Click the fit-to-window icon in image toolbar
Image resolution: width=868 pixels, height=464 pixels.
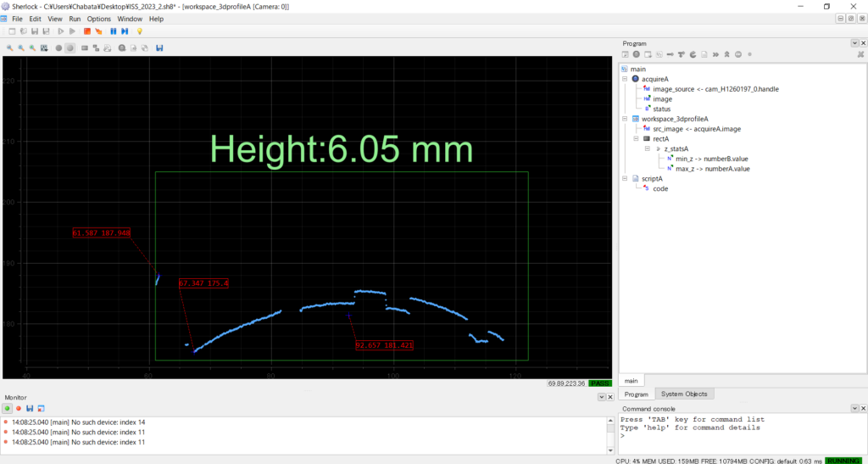click(x=44, y=48)
